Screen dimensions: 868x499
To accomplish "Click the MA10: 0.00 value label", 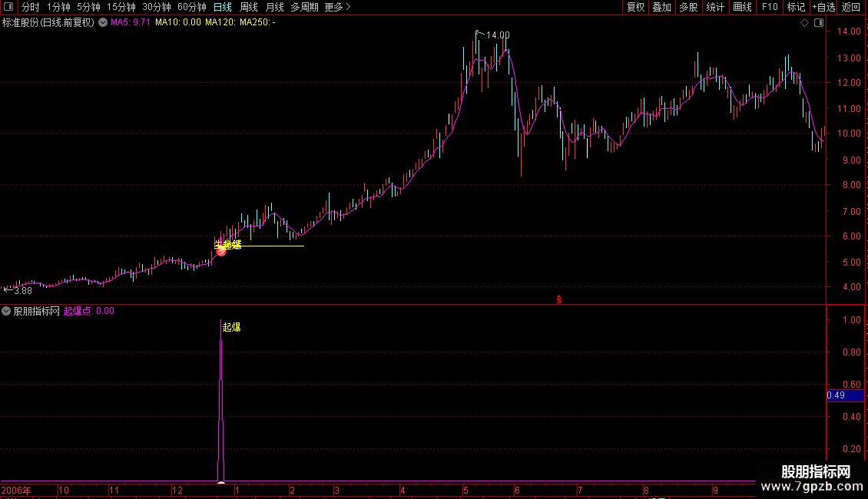I will (x=178, y=22).
